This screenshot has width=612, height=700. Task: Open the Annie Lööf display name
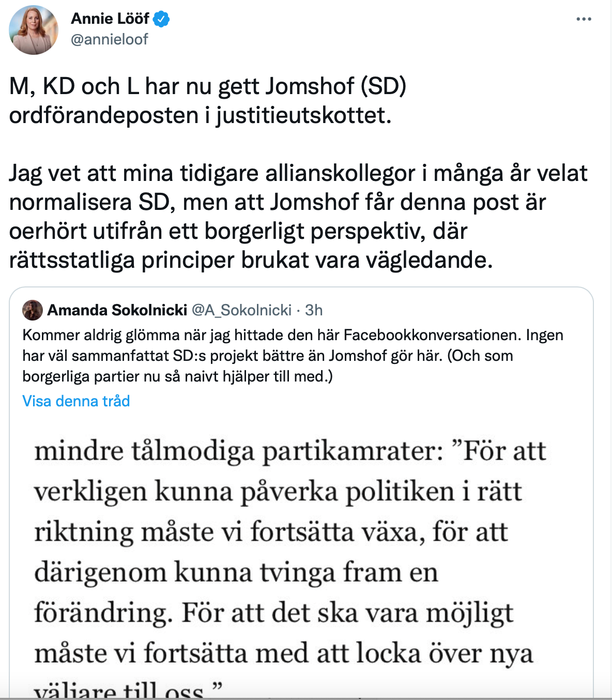click(x=110, y=19)
